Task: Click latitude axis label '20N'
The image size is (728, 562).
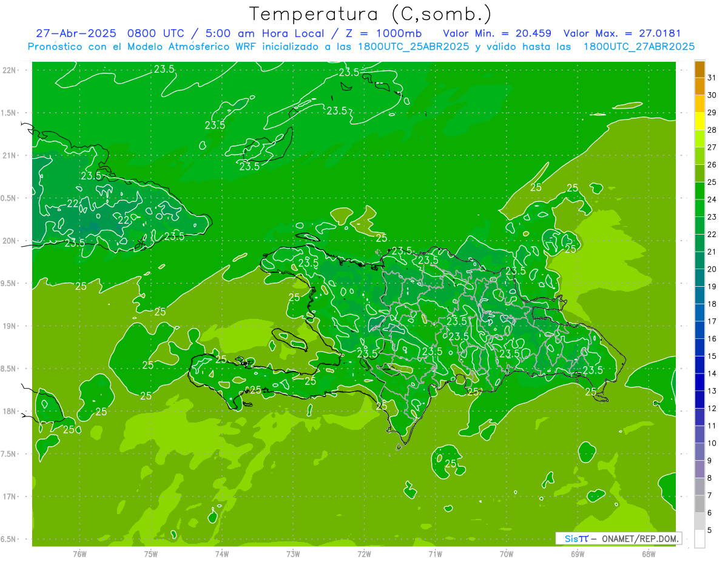Action: (x=9, y=241)
